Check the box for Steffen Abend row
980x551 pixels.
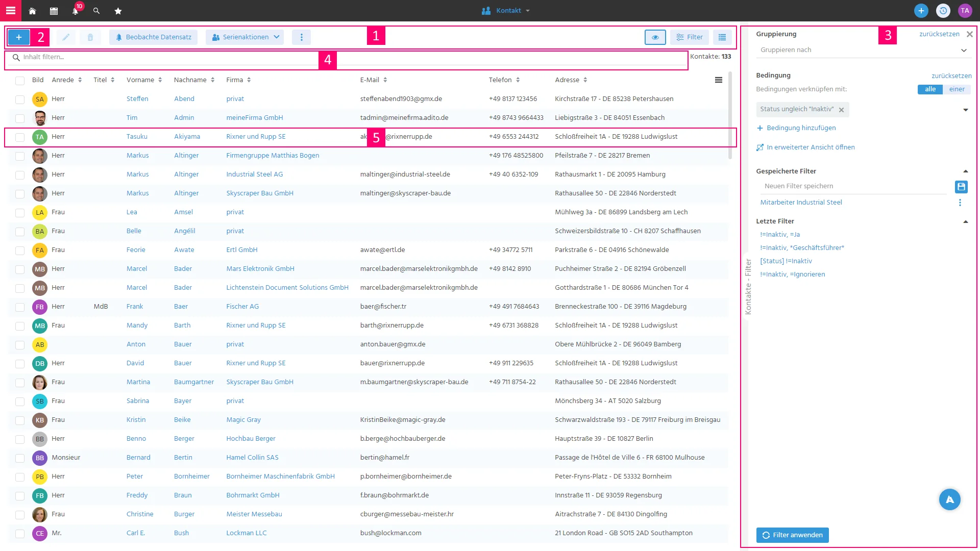(x=20, y=99)
